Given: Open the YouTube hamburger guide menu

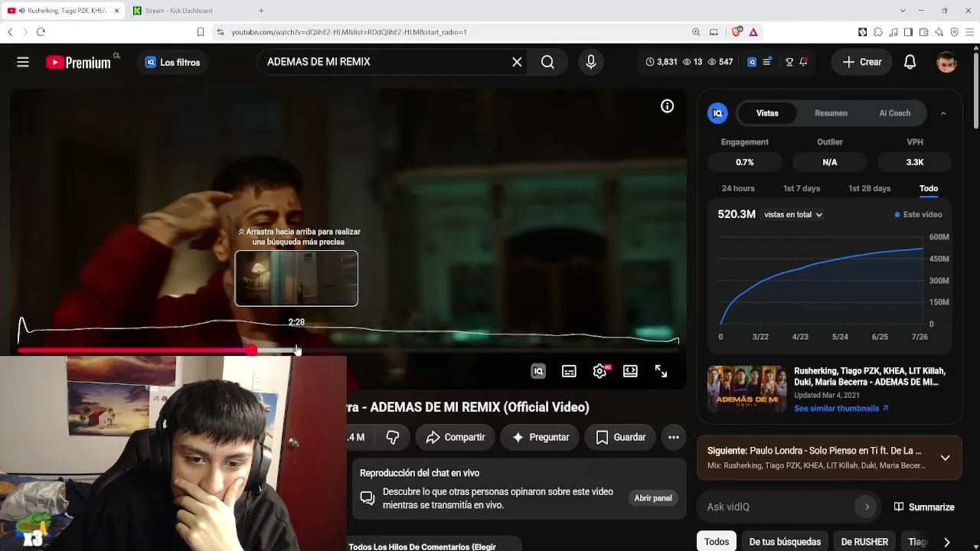Looking at the screenshot, I should [x=23, y=62].
